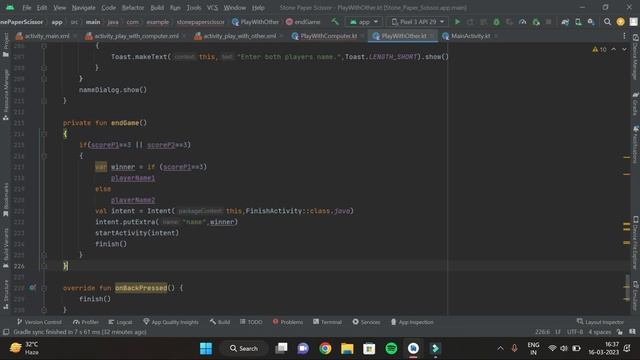Open the File menu
This screenshot has height=360, width=640.
pos(27,7)
